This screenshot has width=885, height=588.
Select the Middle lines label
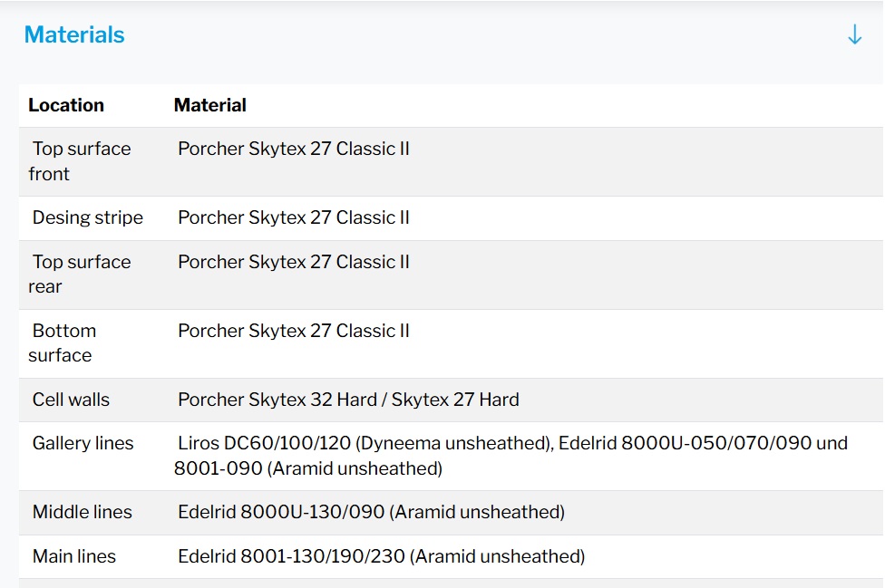[82, 512]
